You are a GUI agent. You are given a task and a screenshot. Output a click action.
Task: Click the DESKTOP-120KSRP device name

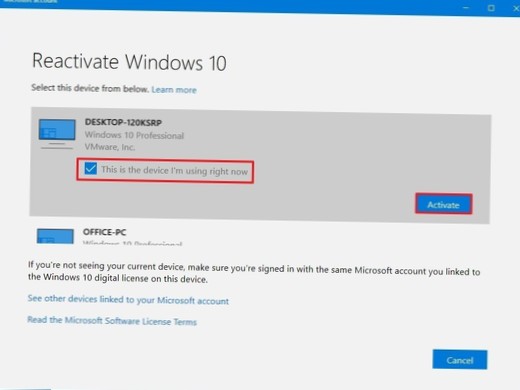[x=123, y=122]
